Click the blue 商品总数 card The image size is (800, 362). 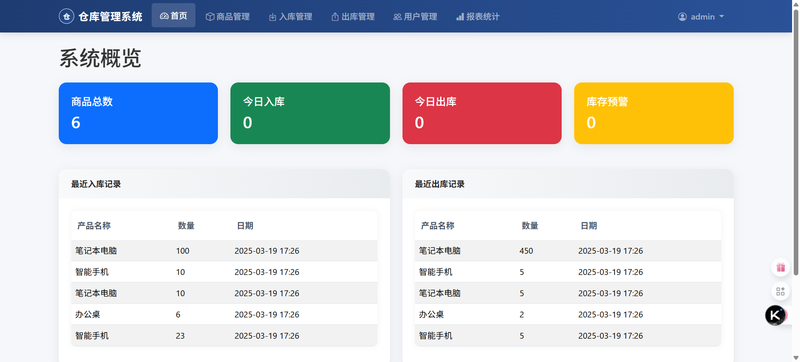pyautogui.click(x=138, y=113)
